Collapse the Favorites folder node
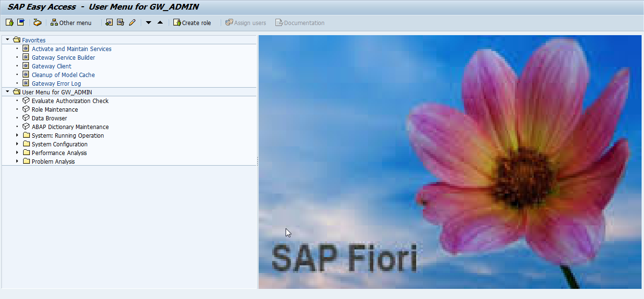This screenshot has height=299, width=644. pyautogui.click(x=7, y=40)
